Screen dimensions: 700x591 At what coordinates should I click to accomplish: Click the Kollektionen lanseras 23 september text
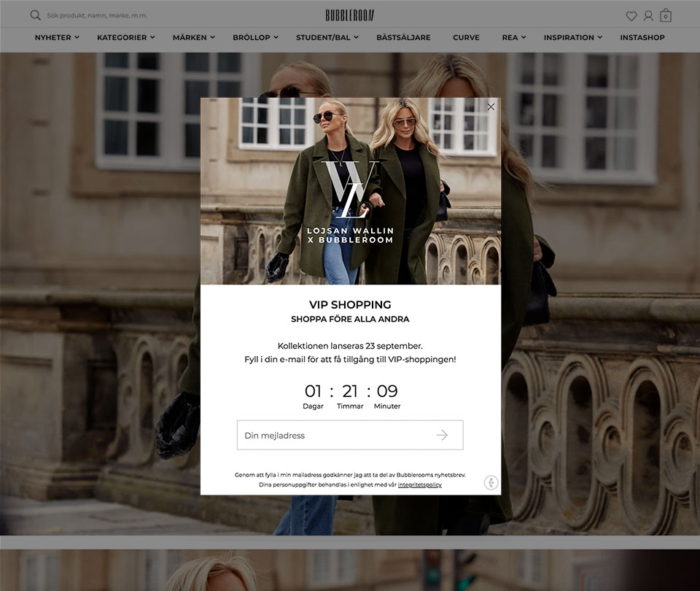pos(350,346)
